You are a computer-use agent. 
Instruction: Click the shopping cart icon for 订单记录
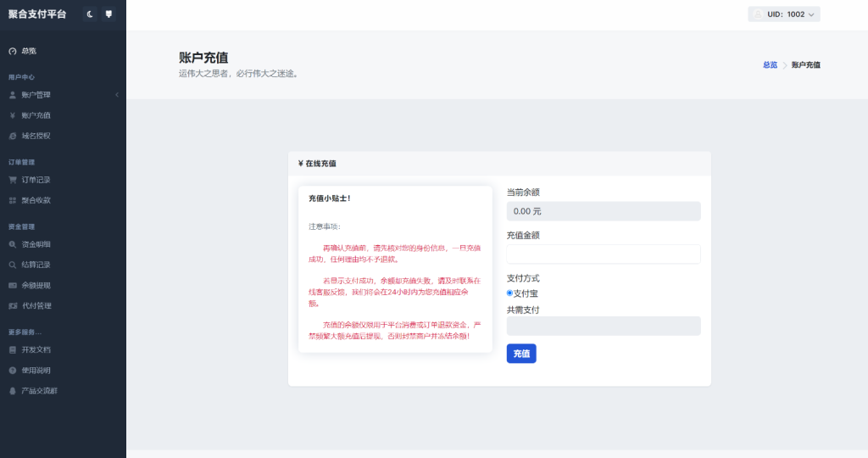pyautogui.click(x=12, y=180)
